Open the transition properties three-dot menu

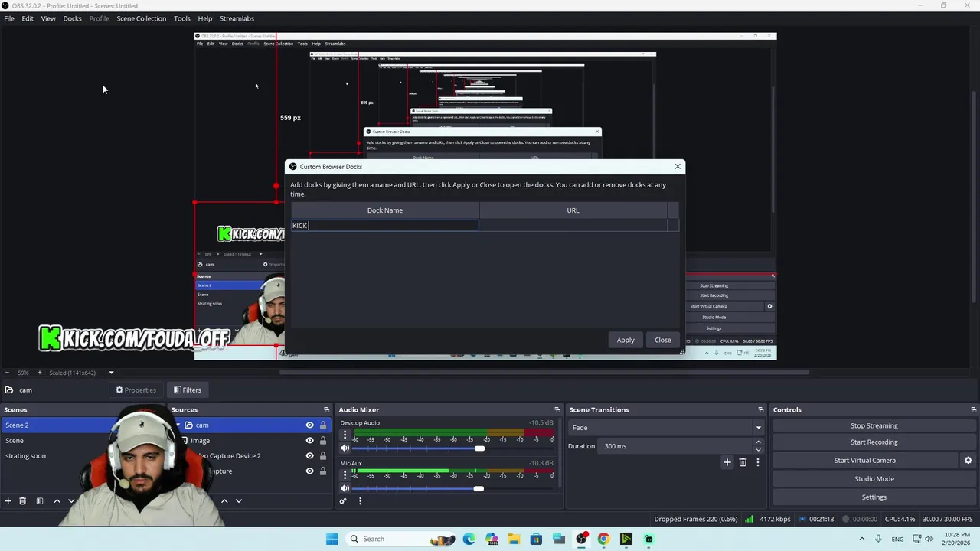(758, 462)
